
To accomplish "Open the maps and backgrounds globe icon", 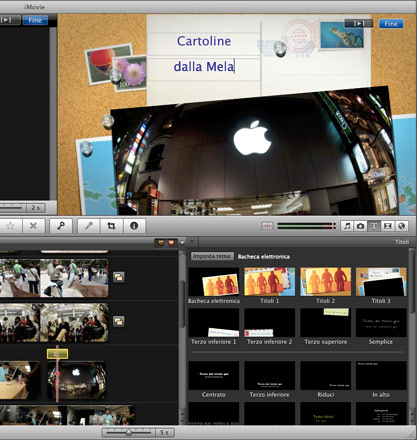I will [402, 226].
